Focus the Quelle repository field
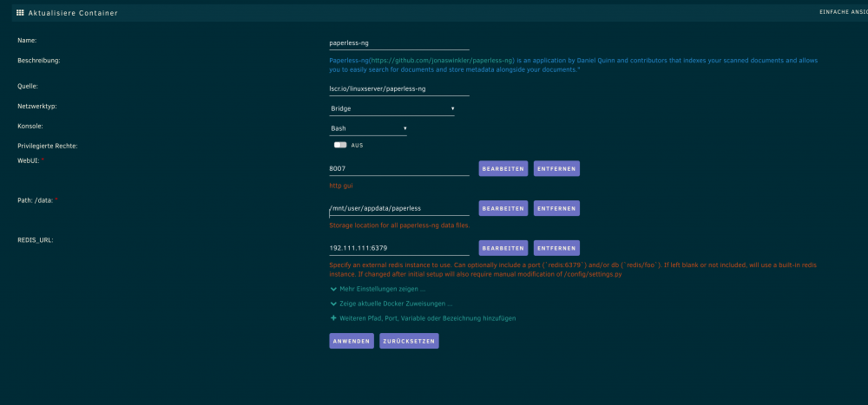Screen dimensions: 868x405 coord(399,88)
